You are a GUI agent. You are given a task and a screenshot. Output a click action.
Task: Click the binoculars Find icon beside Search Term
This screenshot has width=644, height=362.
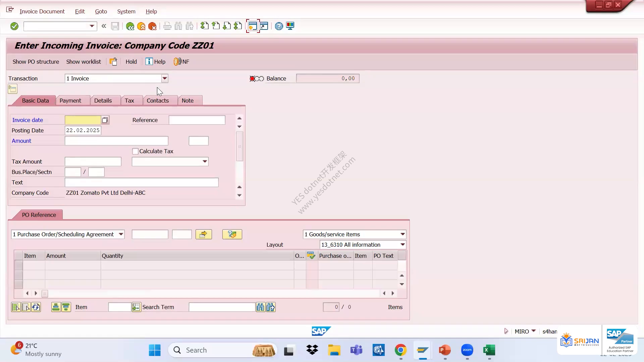pos(260,307)
